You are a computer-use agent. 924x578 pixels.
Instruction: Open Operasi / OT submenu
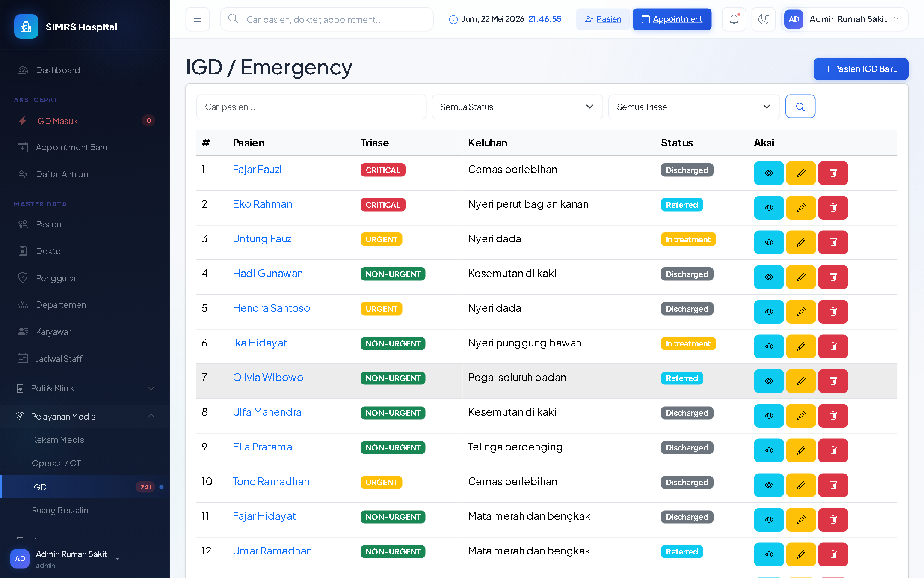[x=85, y=464]
